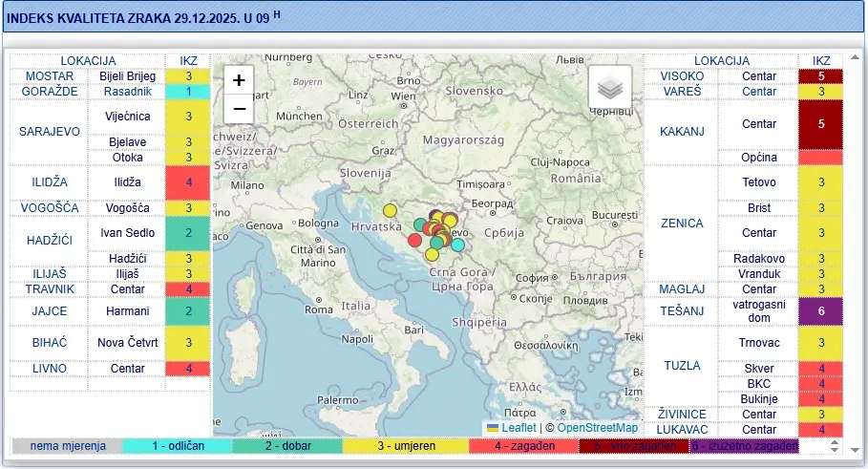Click the '1 - odličan' legend swatch
This screenshot has height=469, width=868.
178,446
